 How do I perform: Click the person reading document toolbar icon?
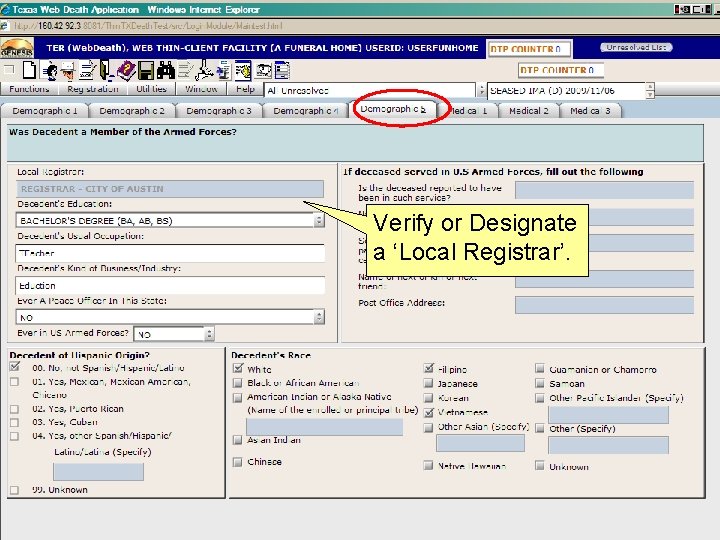[49, 70]
